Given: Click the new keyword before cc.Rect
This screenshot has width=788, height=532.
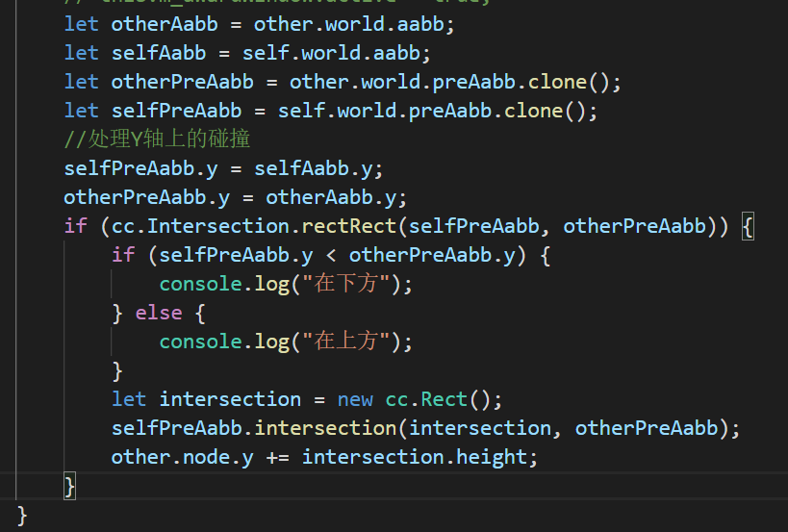Looking at the screenshot, I should [x=355, y=399].
